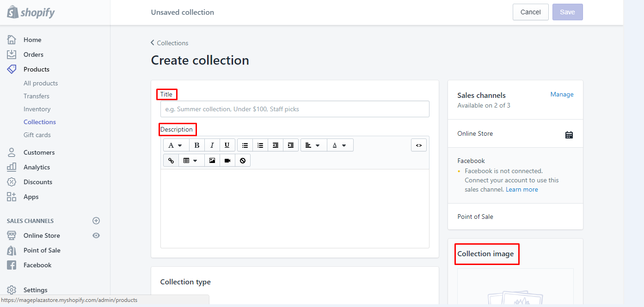Click the Save button
644x307 pixels.
568,12
